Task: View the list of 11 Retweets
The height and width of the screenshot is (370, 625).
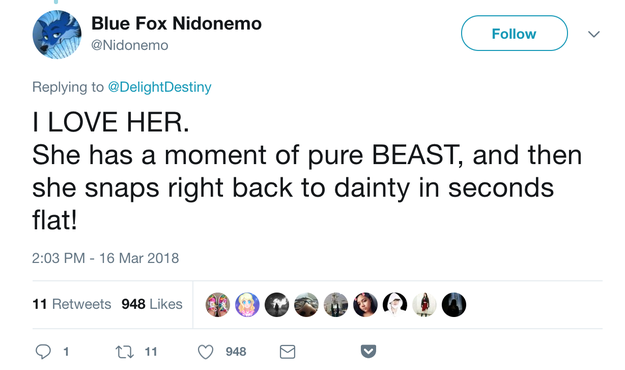Action: (72, 304)
